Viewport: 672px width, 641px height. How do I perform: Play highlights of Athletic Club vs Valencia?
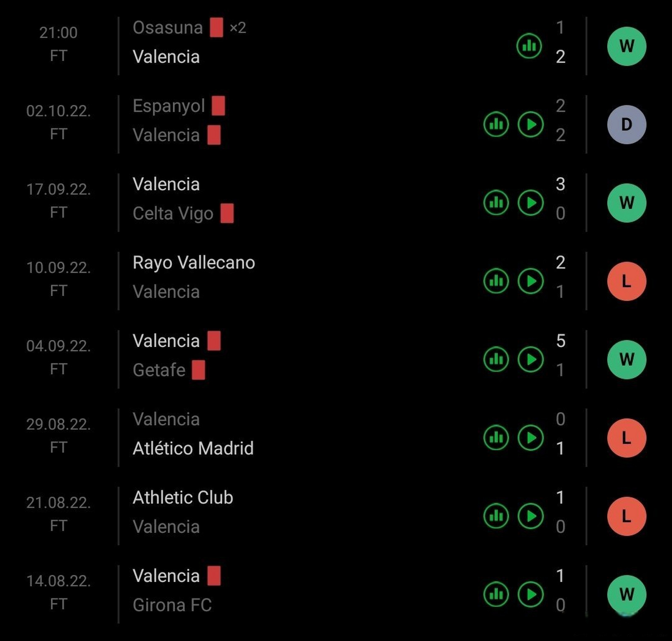pyautogui.click(x=531, y=516)
